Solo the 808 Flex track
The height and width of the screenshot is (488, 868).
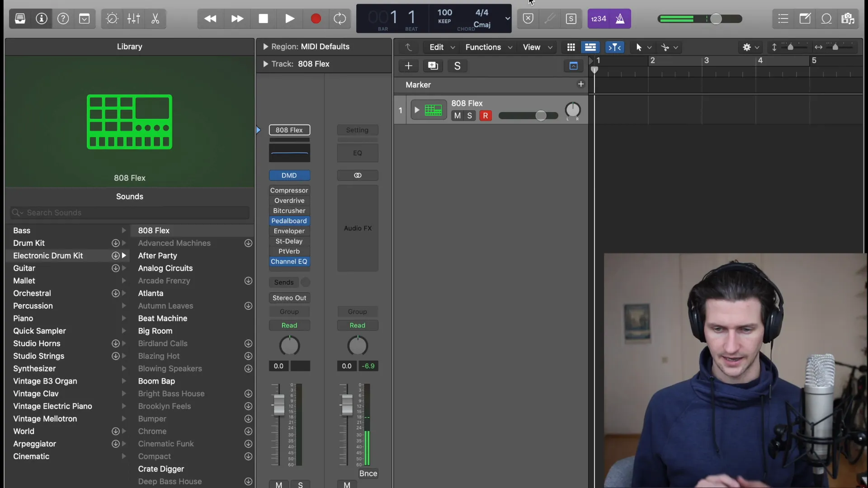tap(470, 115)
